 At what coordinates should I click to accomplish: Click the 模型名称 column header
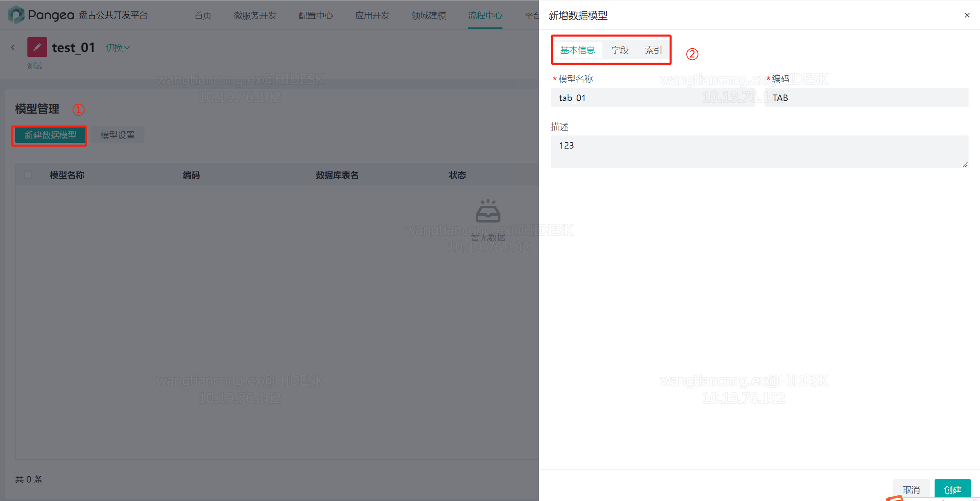pos(67,175)
